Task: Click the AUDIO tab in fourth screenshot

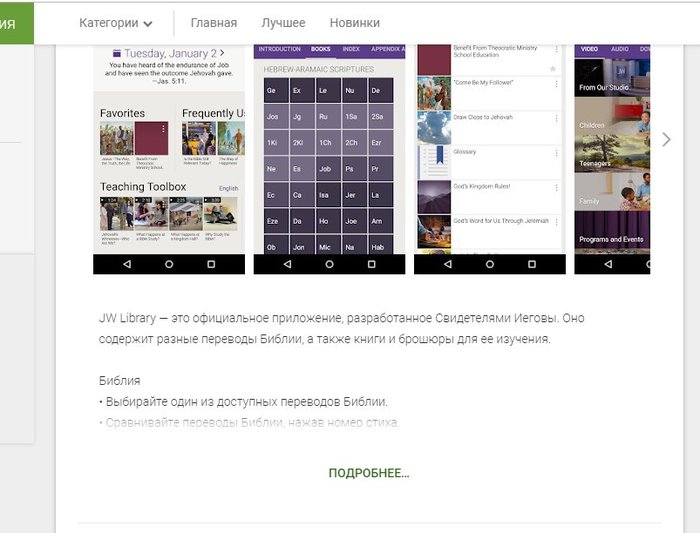Action: (620, 49)
